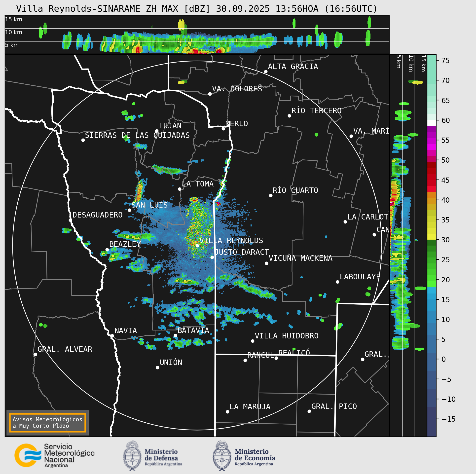Click the Va. Dolores city dot
Screen dimensions: 476x474
point(210,94)
